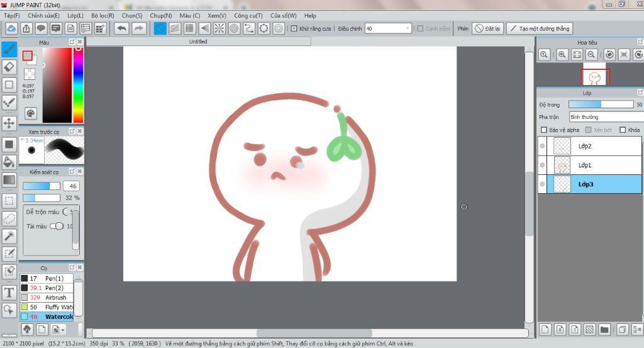Duplicate the layer using bottom icon

point(622,330)
